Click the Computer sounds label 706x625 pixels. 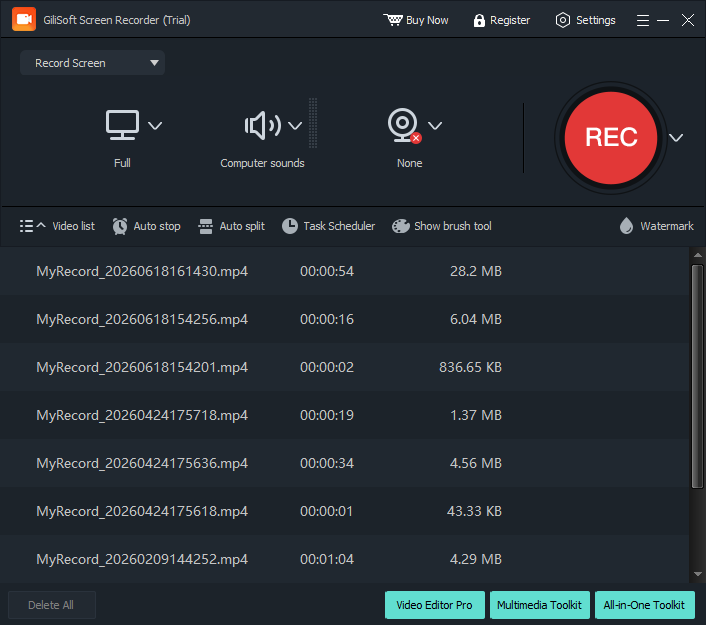(262, 163)
